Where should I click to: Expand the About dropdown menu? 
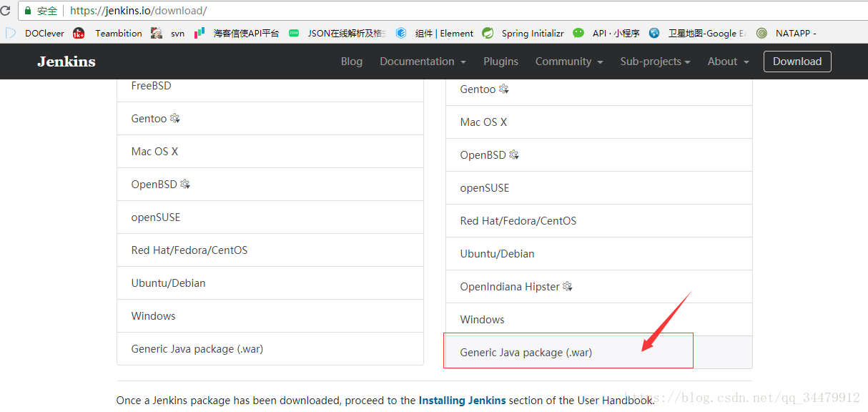tap(729, 62)
